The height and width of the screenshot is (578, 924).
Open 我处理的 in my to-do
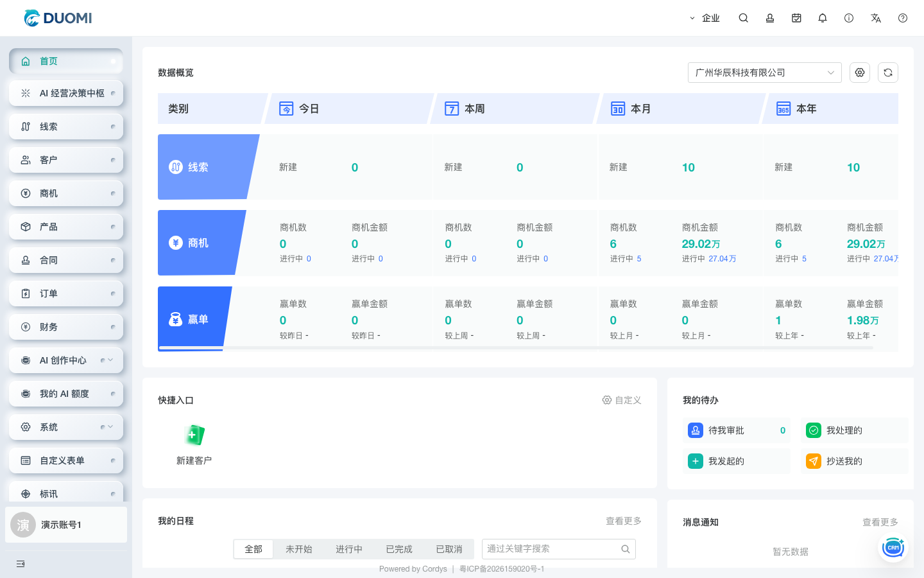[x=855, y=430]
